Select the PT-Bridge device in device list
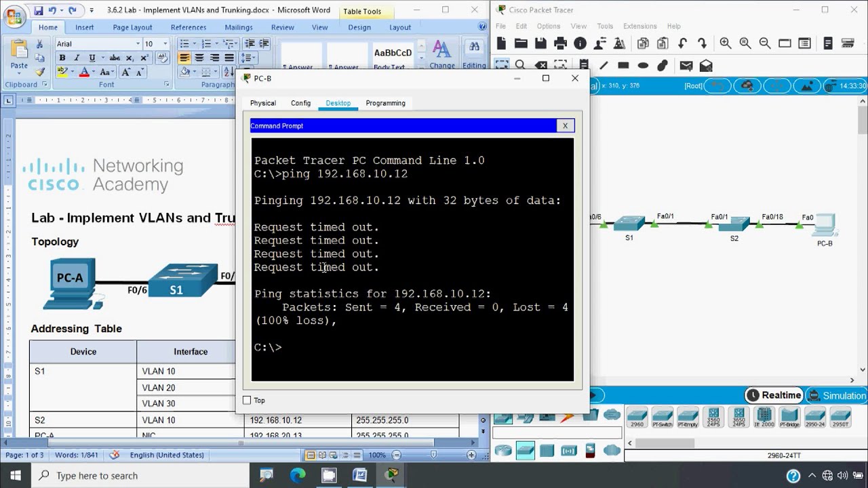 (x=789, y=418)
